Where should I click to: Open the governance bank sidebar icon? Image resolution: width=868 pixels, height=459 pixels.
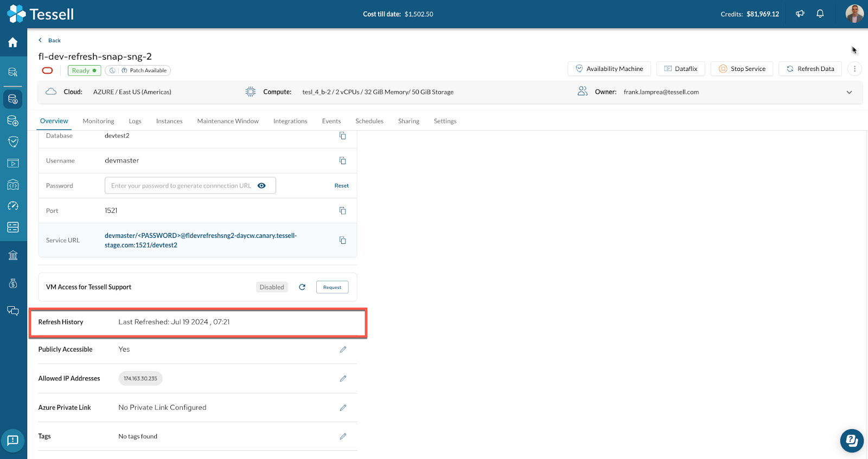tap(13, 255)
